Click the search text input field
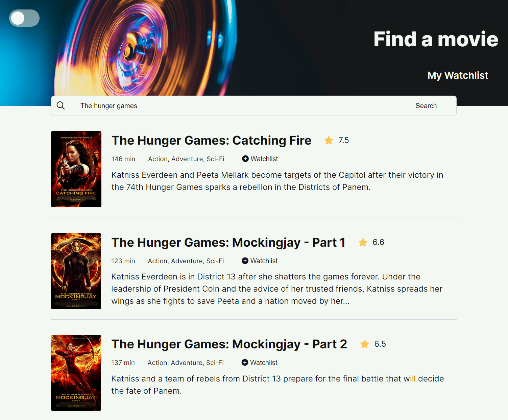 tap(233, 105)
